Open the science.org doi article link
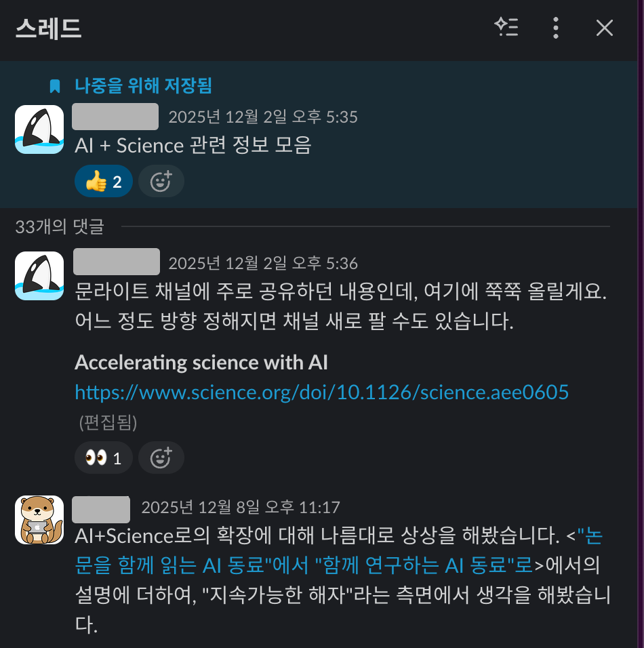Screen dimensions: 644x648 [321, 392]
